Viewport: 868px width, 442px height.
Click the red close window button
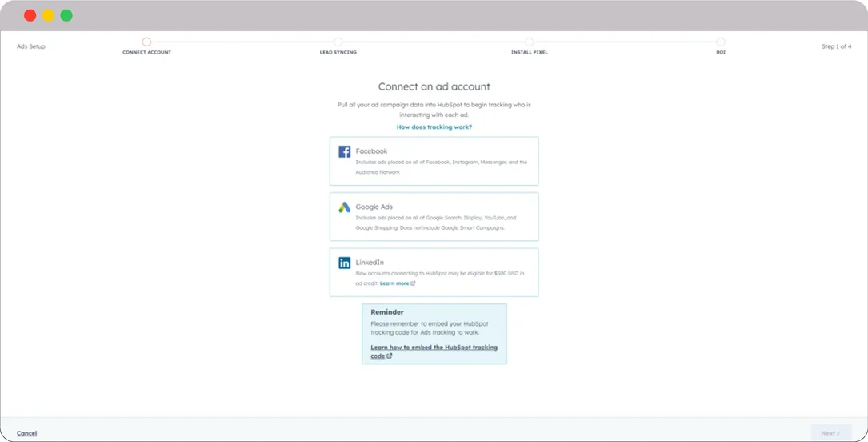30,15
